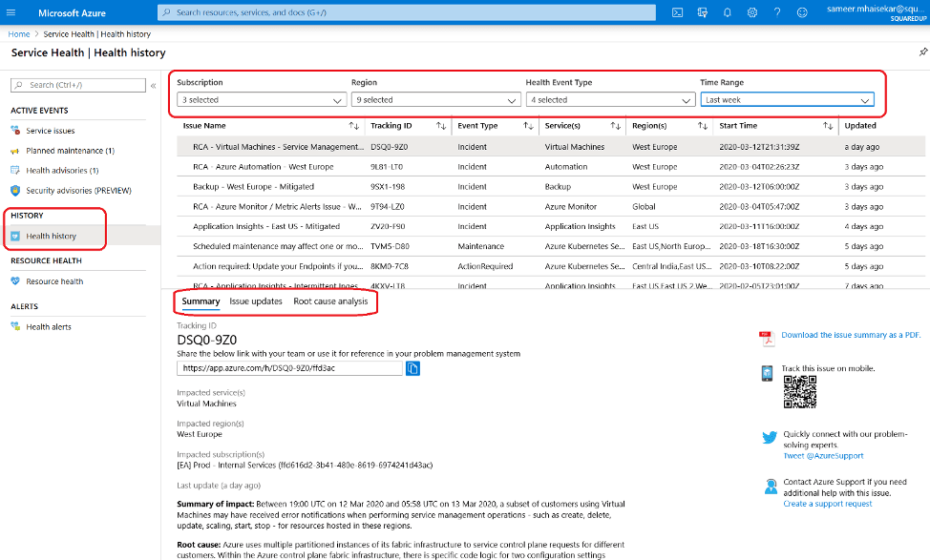Open Security advisories (PREVIEW) in sidebar
This screenshot has height=560, width=930.
point(78,190)
